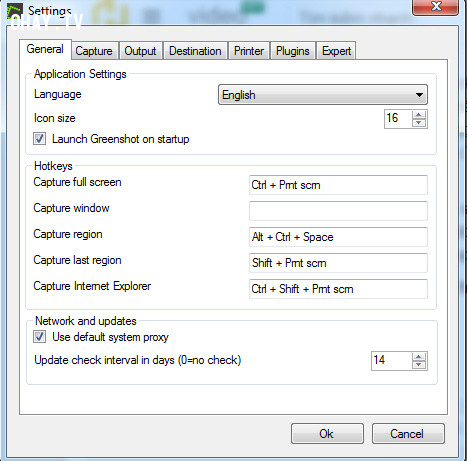Confirm settings with the Ok button
Screen dimensions: 467x461
click(327, 434)
